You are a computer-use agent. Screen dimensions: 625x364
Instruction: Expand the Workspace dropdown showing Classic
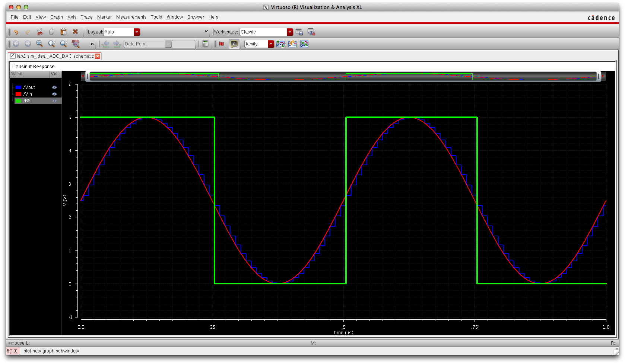click(290, 32)
